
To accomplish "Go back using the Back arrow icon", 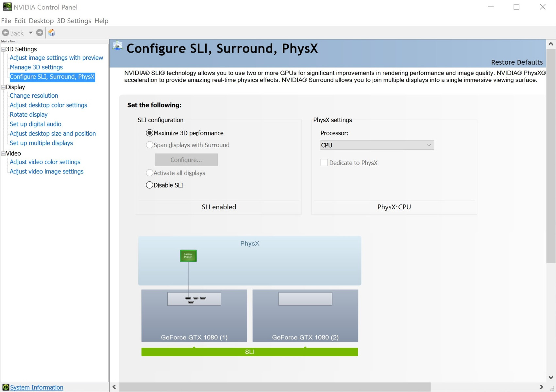I will 6,33.
